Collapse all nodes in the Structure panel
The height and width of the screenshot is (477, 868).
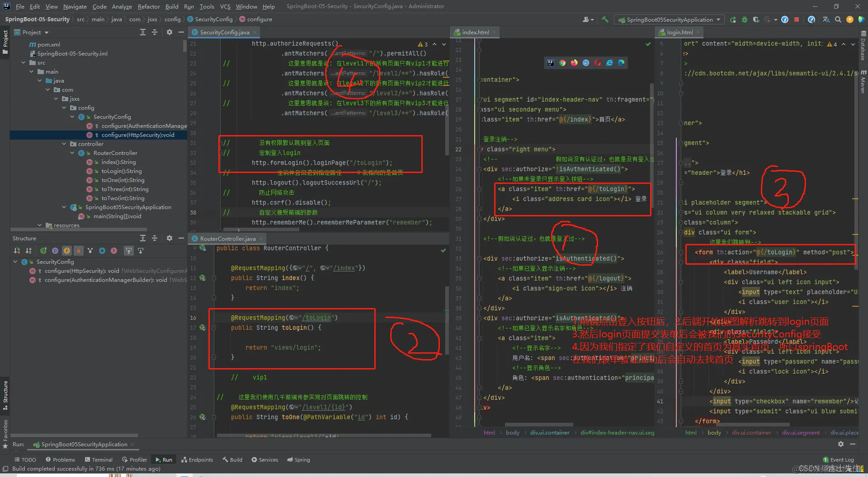click(x=155, y=238)
